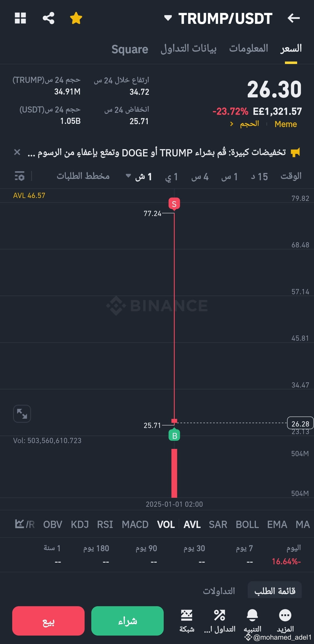Tap the share icon to share TRUMP/USDT

point(49,18)
